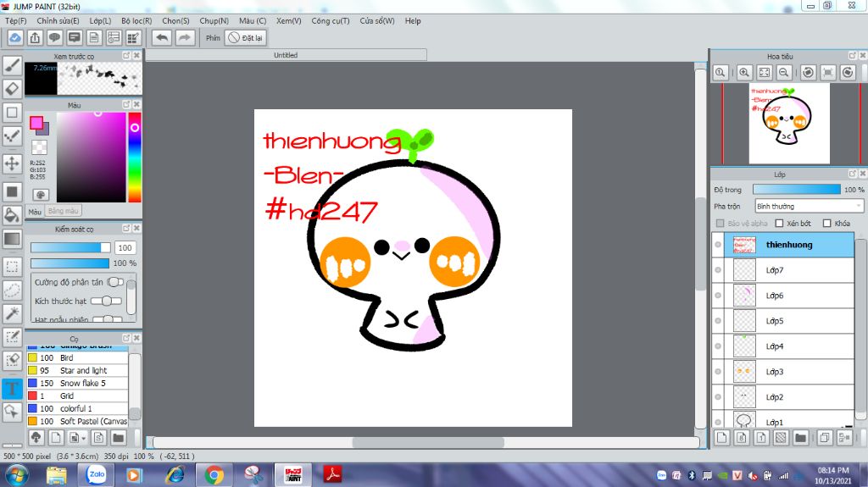The height and width of the screenshot is (487, 868).
Task: Select the Eraser tool
Action: point(12,89)
